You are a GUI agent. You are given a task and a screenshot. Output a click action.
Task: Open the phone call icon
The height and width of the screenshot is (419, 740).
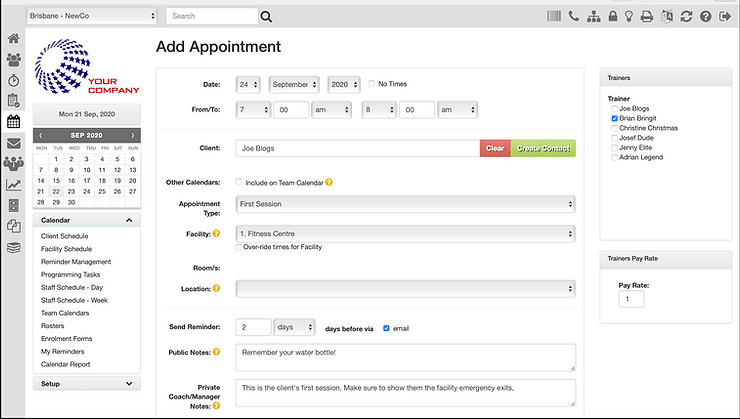[573, 16]
